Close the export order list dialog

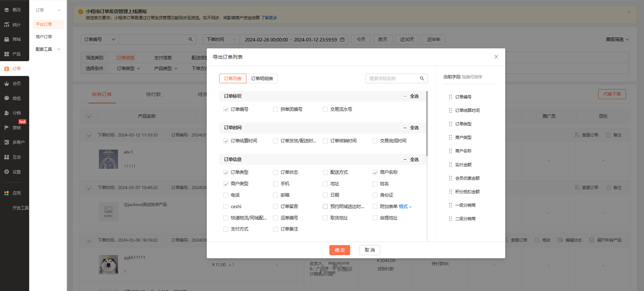coord(496,57)
